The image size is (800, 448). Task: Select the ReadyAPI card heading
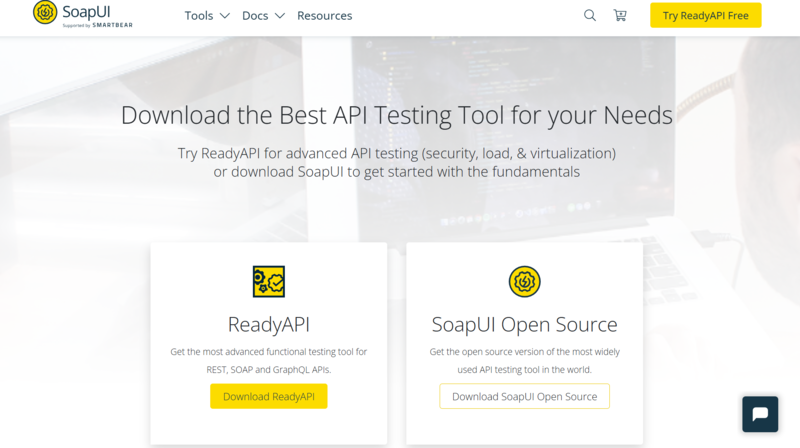[268, 325]
